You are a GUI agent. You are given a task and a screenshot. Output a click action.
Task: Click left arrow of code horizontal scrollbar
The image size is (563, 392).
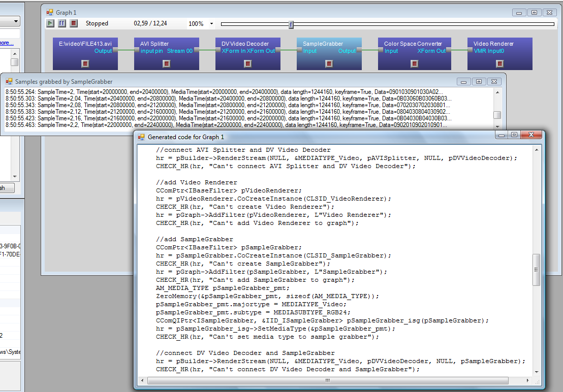pyautogui.click(x=143, y=380)
